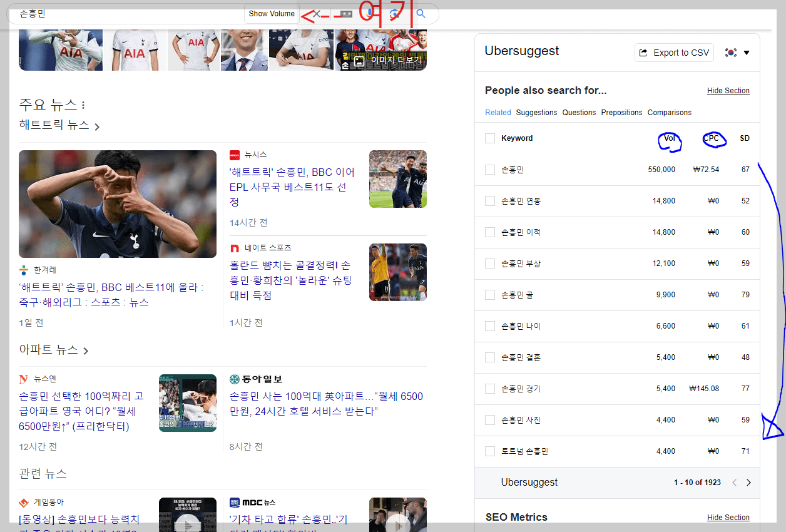Screen dimensions: 786x532
Task: Go to the next results page arrow
Action: 748,483
